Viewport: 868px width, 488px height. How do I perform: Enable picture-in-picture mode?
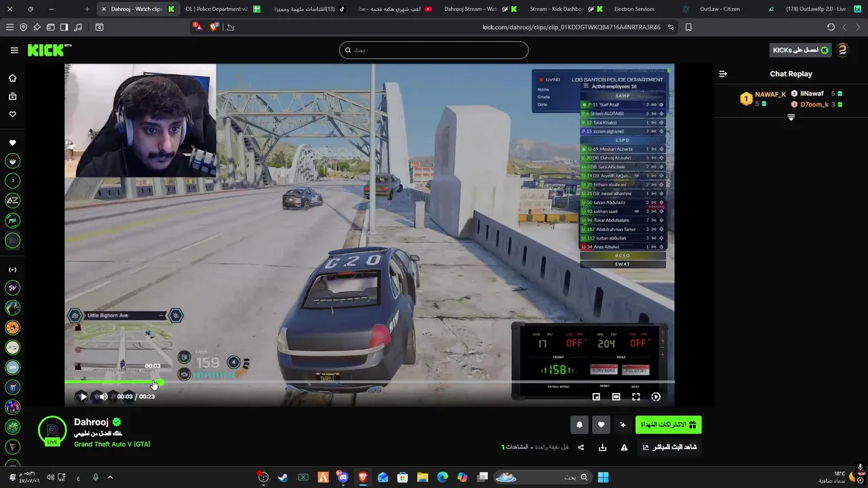[x=596, y=396]
